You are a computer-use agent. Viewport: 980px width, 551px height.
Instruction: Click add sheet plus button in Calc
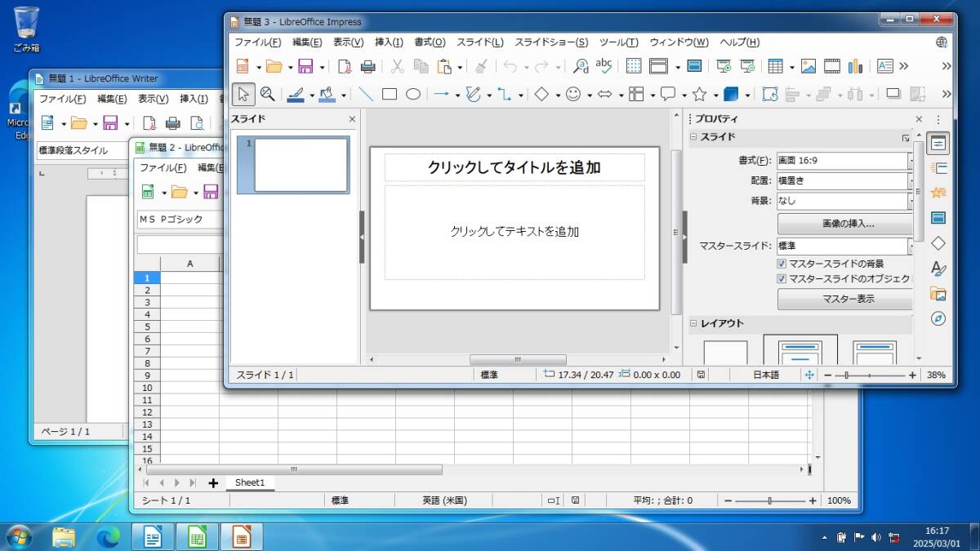(x=213, y=482)
